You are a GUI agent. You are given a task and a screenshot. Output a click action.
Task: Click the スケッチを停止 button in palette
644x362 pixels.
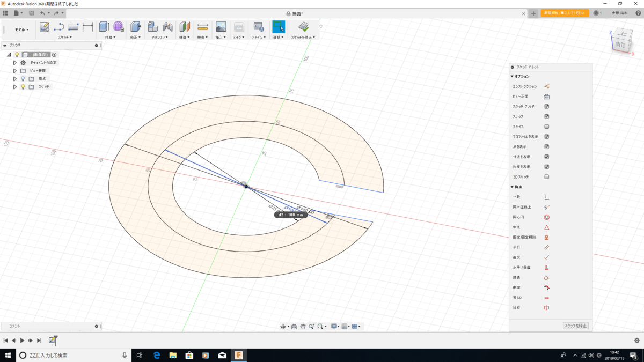tap(575, 326)
